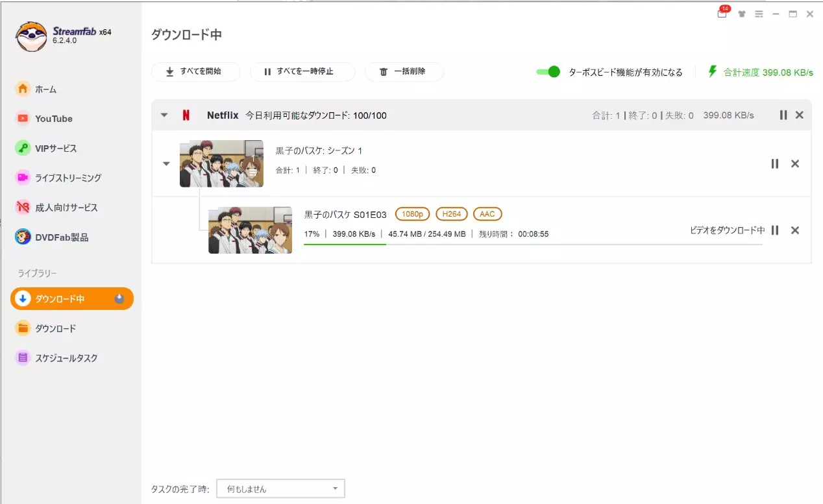823x504 pixels.
Task: Click the 45.74 MB / 254.49 MB size
Action: (x=427, y=234)
